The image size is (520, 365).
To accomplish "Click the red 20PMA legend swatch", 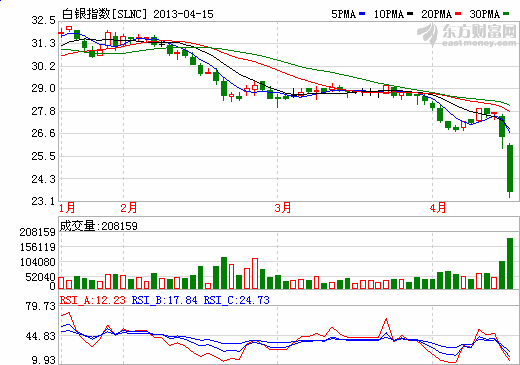I will coord(458,14).
